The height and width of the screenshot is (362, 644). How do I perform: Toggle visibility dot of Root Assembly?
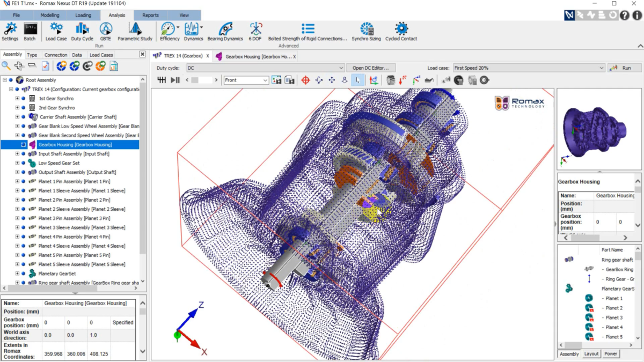(11, 80)
